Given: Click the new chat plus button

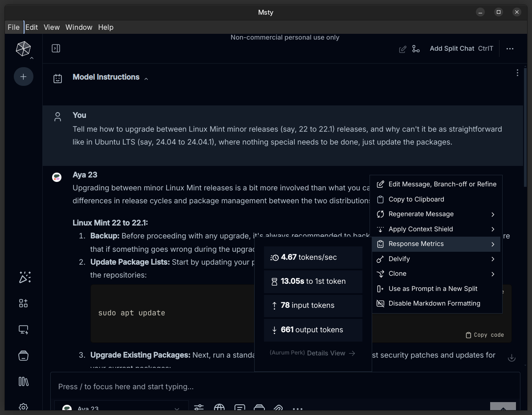Looking at the screenshot, I should 23,77.
